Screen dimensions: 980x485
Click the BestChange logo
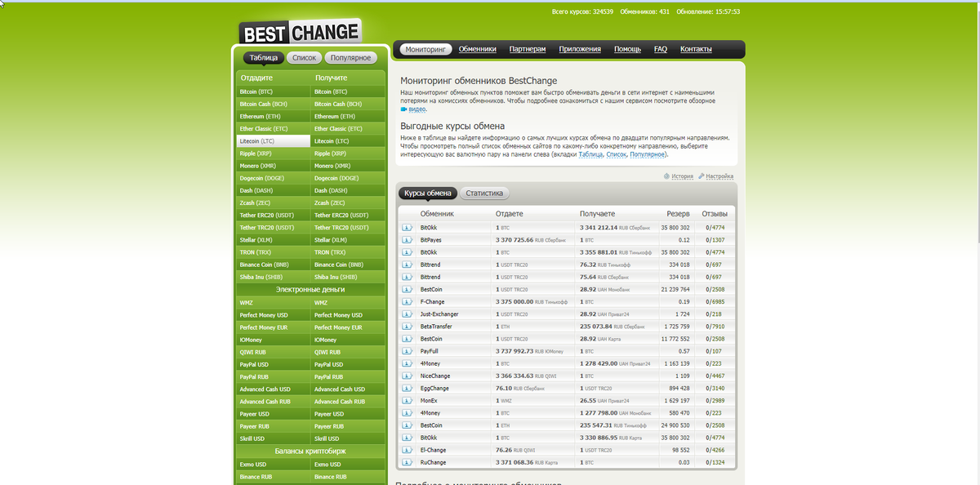(300, 33)
